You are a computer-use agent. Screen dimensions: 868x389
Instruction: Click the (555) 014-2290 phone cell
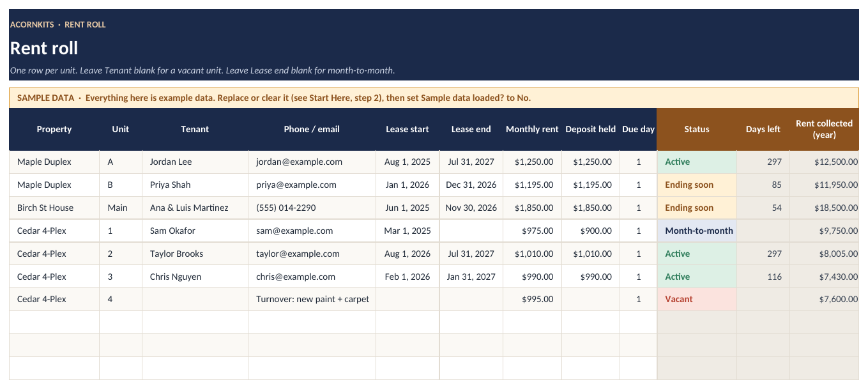(x=312, y=208)
